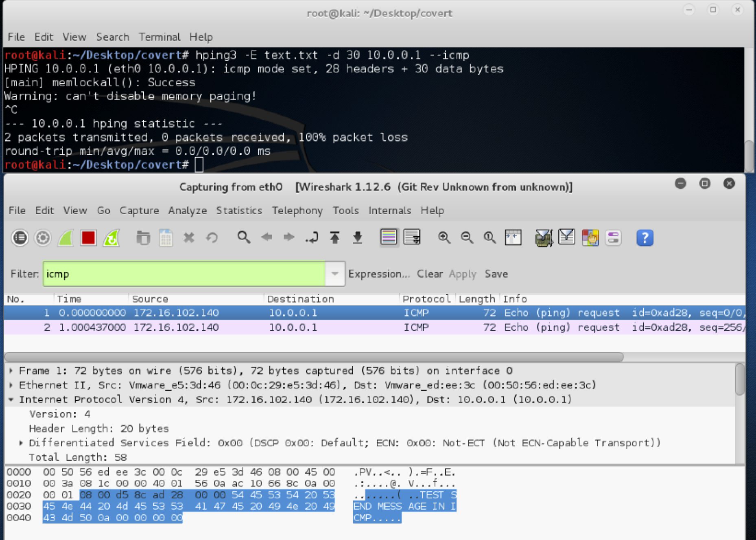Zoom out on packet text
The image size is (756, 540).
(x=467, y=237)
